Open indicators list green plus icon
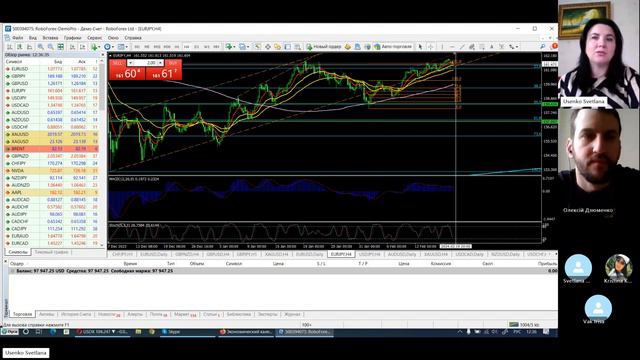The image size is (640, 360). (x=94, y=47)
